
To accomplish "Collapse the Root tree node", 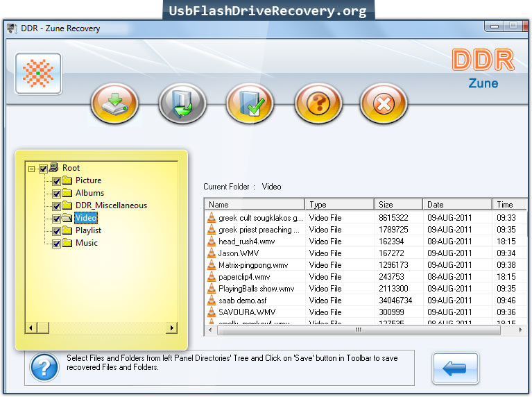I will point(31,169).
